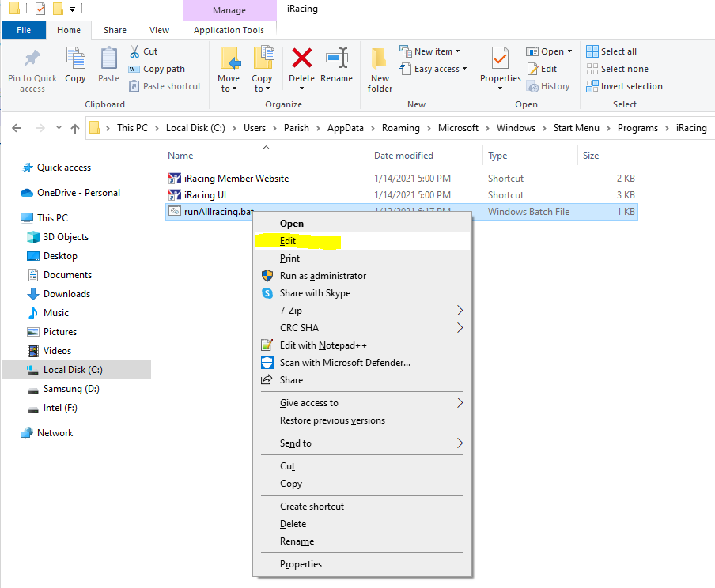Switch to the Share tab
This screenshot has height=588, width=715.
(115, 30)
